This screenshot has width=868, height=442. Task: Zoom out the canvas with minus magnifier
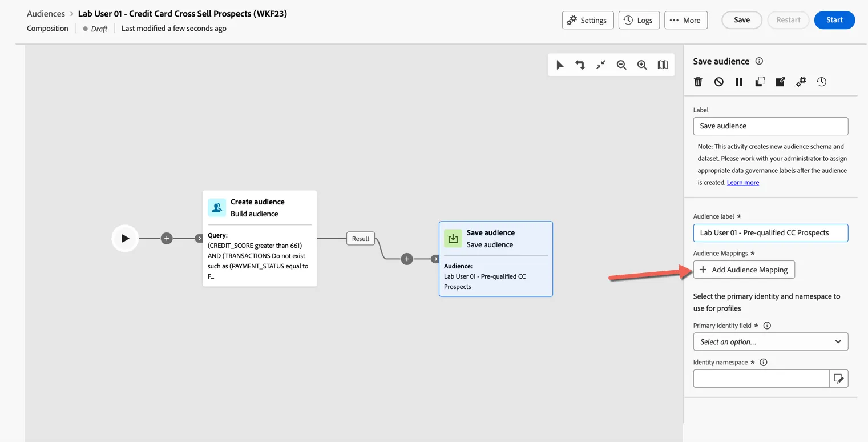[621, 65]
